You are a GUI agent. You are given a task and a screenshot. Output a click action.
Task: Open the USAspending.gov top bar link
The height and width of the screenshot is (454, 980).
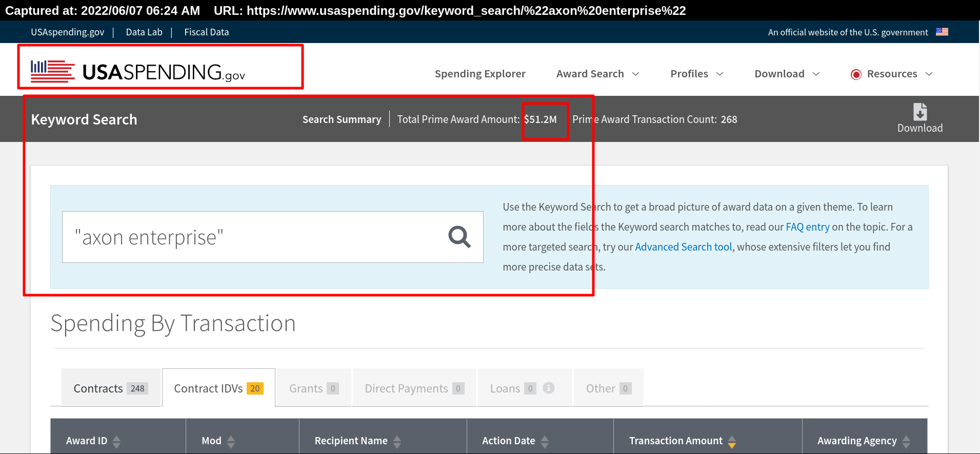67,32
